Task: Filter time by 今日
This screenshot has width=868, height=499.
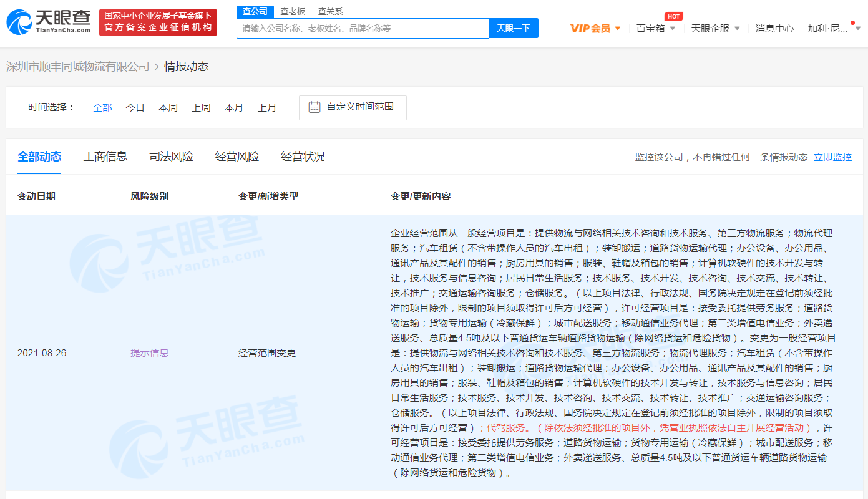Action: tap(135, 107)
